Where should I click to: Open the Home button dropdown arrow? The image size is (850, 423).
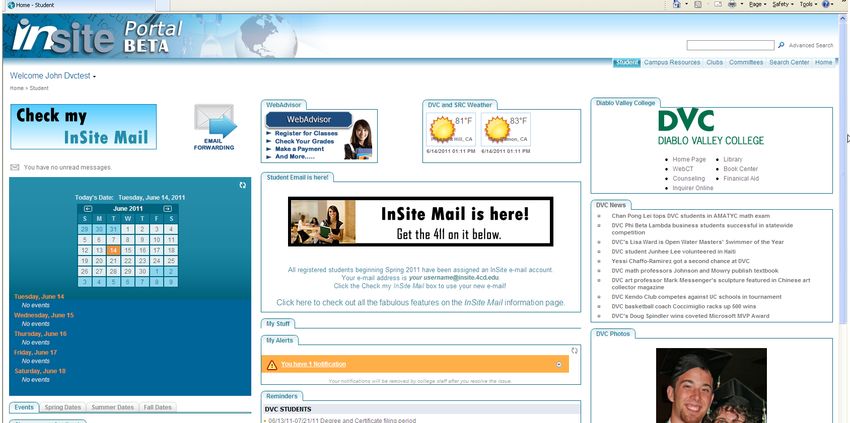coord(686,4)
